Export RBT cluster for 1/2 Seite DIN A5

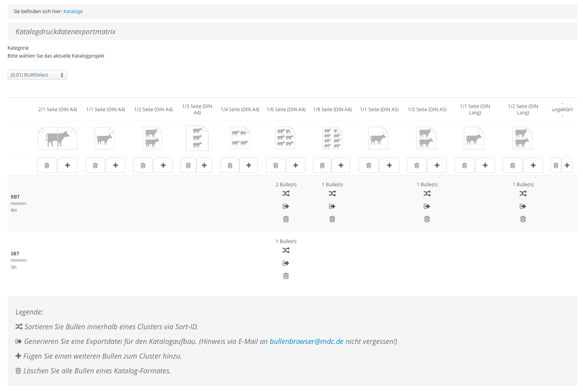(427, 206)
